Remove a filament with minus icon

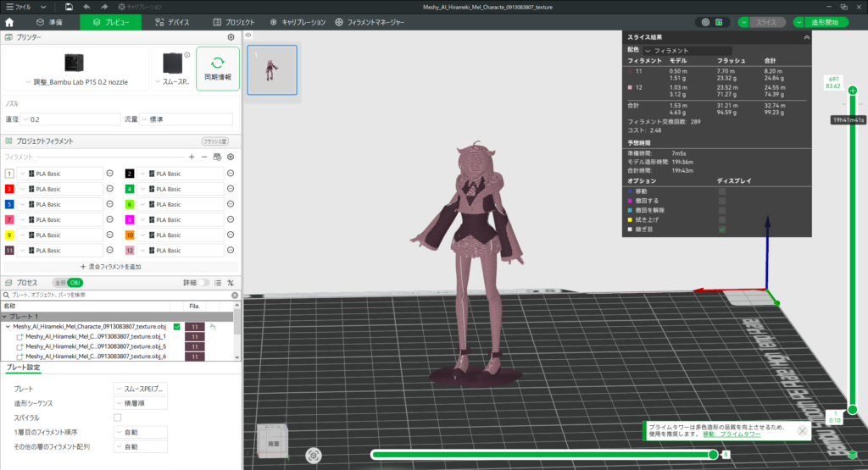(x=204, y=157)
